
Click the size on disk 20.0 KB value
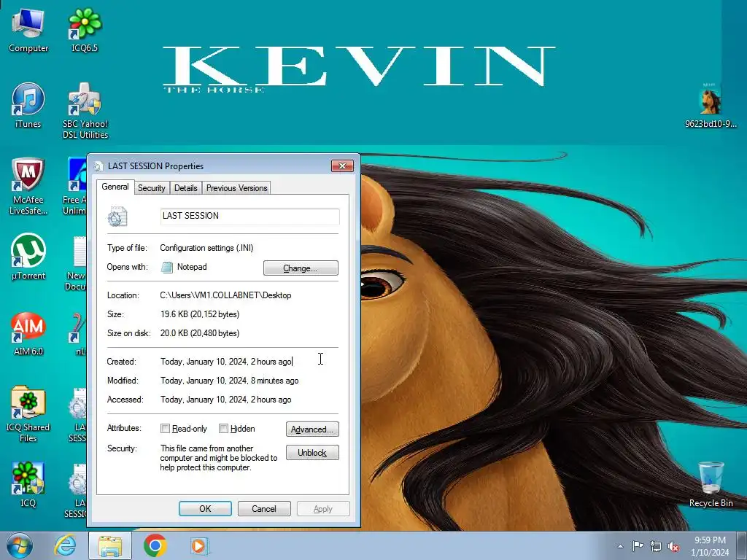coord(200,333)
